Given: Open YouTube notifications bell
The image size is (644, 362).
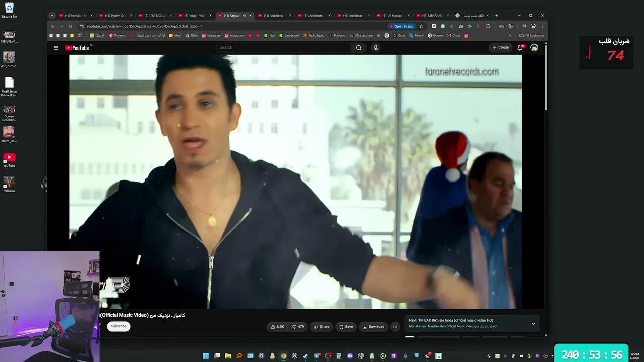Looking at the screenshot, I should coord(520,48).
